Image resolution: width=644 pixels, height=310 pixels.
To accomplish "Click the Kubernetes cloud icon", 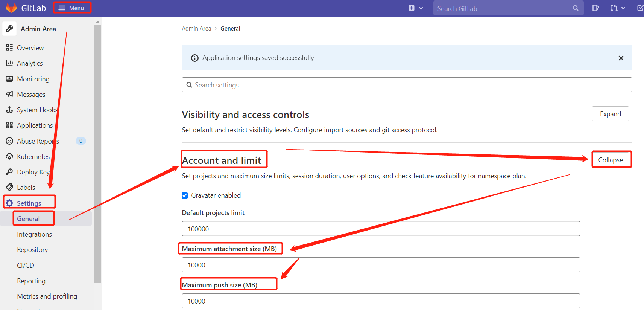I will pyautogui.click(x=9, y=156).
